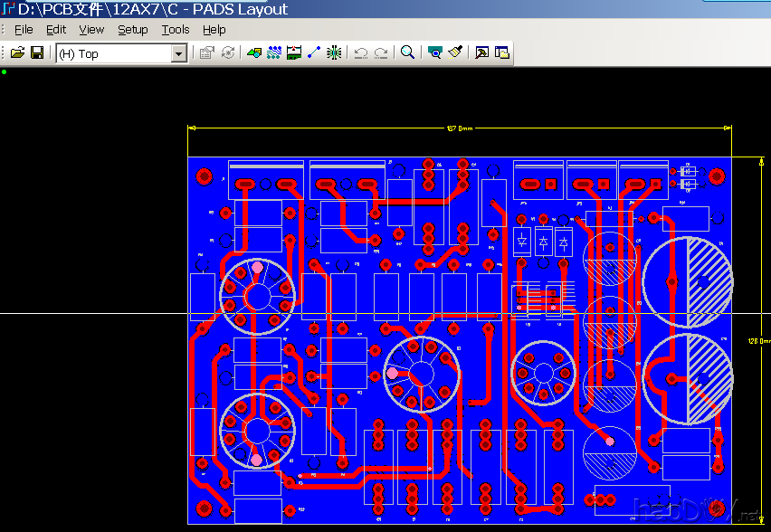Open the Setup menu
Viewport: 771px width, 532px height.
(x=132, y=30)
